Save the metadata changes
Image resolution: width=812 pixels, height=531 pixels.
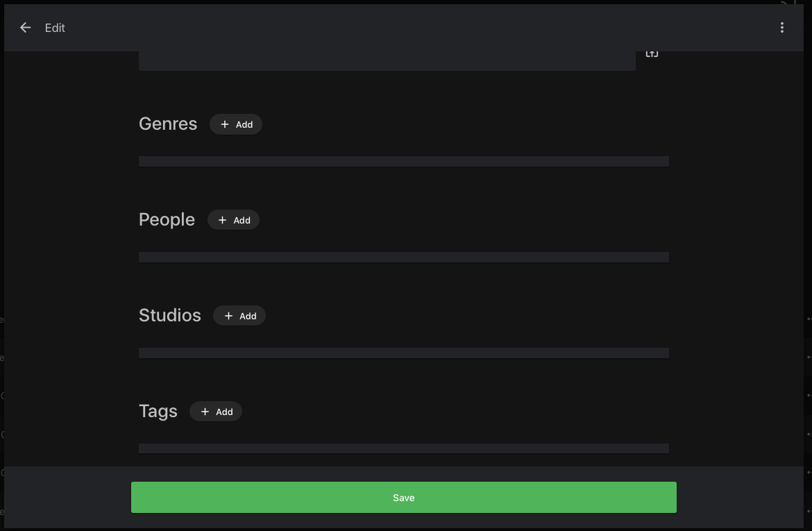tap(404, 498)
